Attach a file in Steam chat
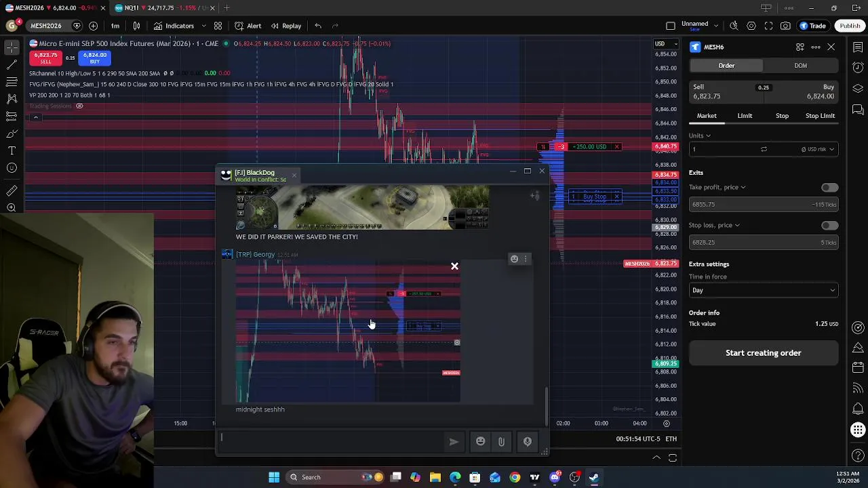 coord(501,442)
